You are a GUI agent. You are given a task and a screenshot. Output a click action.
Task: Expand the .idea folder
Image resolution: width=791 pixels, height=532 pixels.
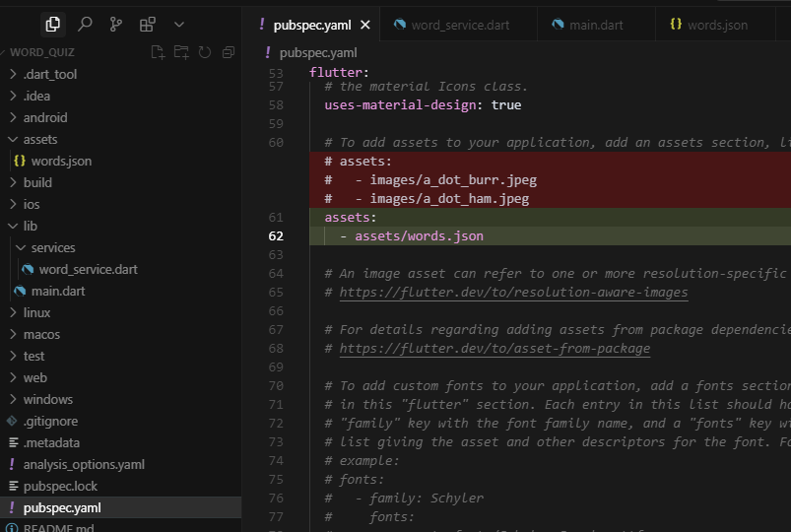121,96
